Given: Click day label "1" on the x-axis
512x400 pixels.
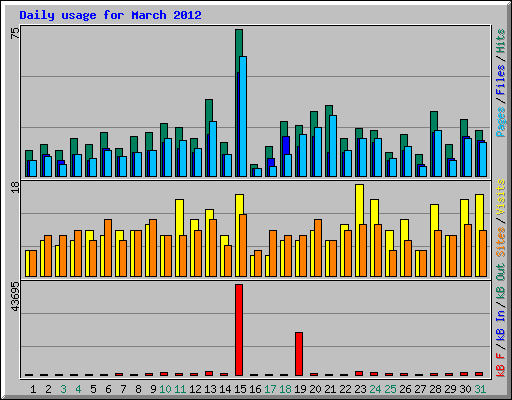Looking at the screenshot, I should 33,389.
